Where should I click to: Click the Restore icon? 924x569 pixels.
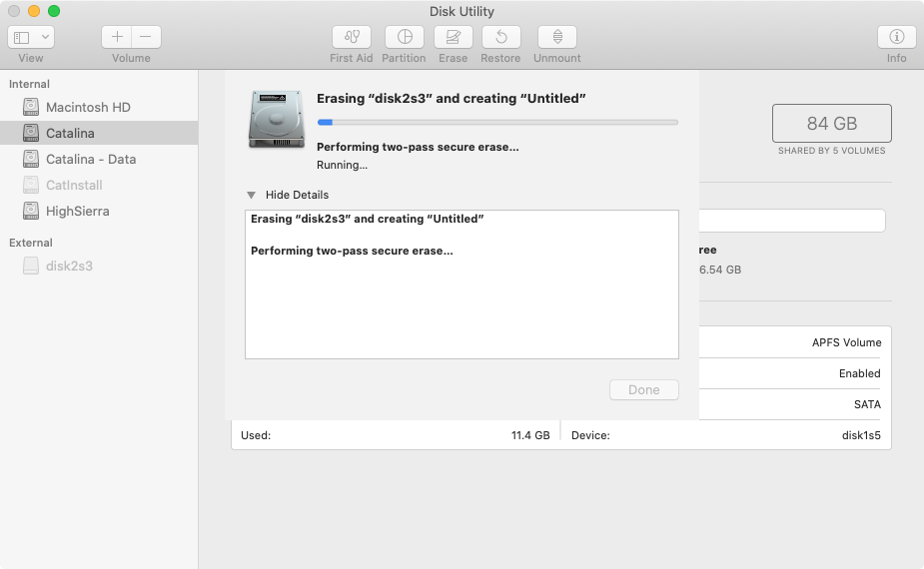pyautogui.click(x=500, y=37)
